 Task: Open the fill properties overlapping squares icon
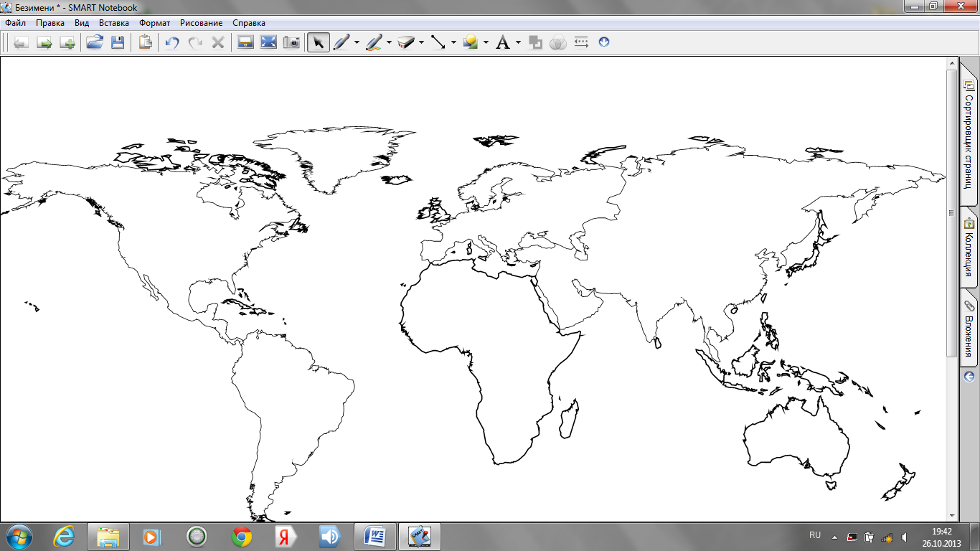(x=534, y=42)
